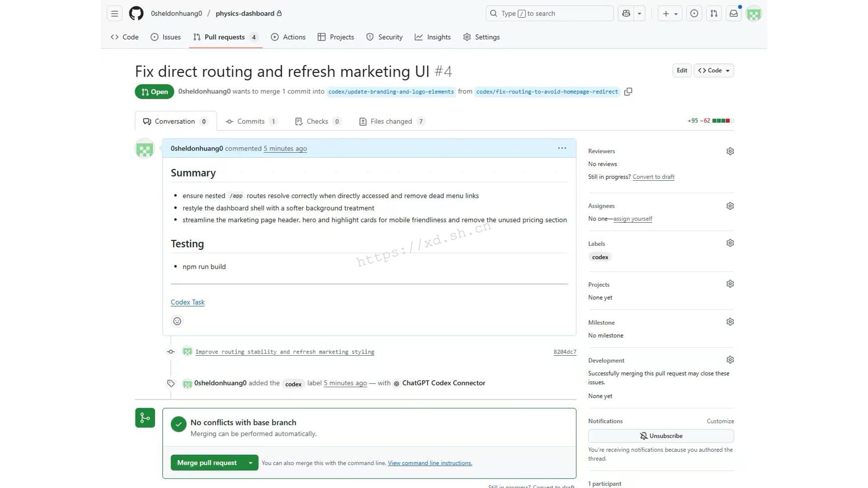The width and height of the screenshot is (868, 488).
Task: Click the search input field
Action: pyautogui.click(x=549, y=14)
